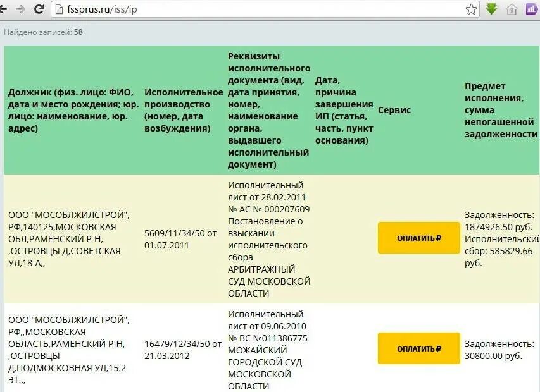Select cell 'Задолженность: 1874926.50 руб.'
540x392 pixels.
502,239
